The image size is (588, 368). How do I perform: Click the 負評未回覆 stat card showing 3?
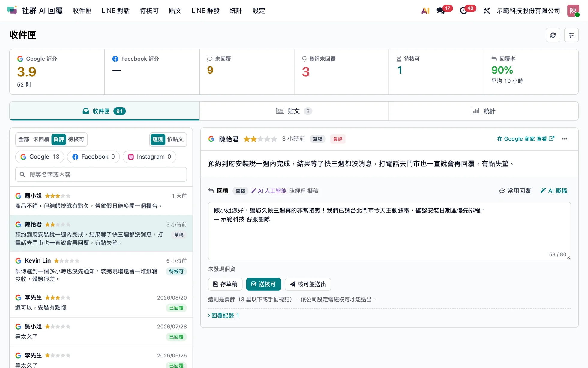coord(341,72)
